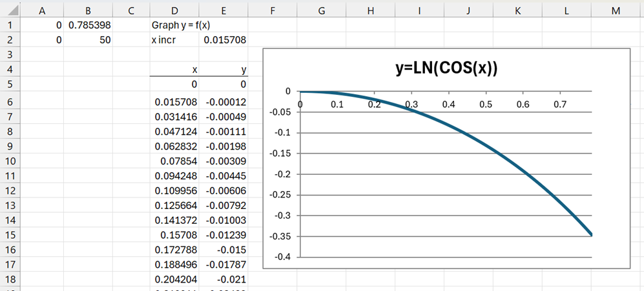Select the chart title y=LN(COS(x))
Screen dimensions: 644x291
coord(446,68)
